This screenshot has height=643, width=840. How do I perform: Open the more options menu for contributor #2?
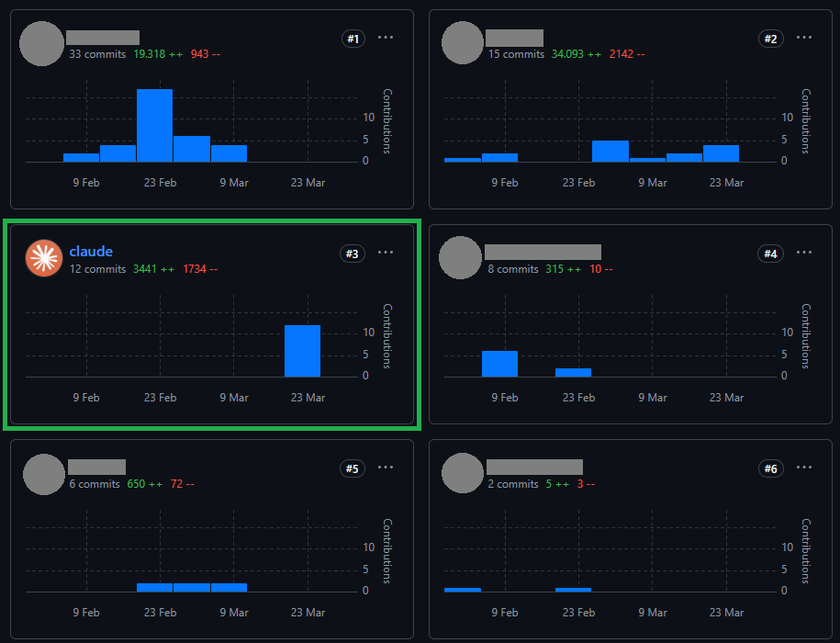click(803, 38)
